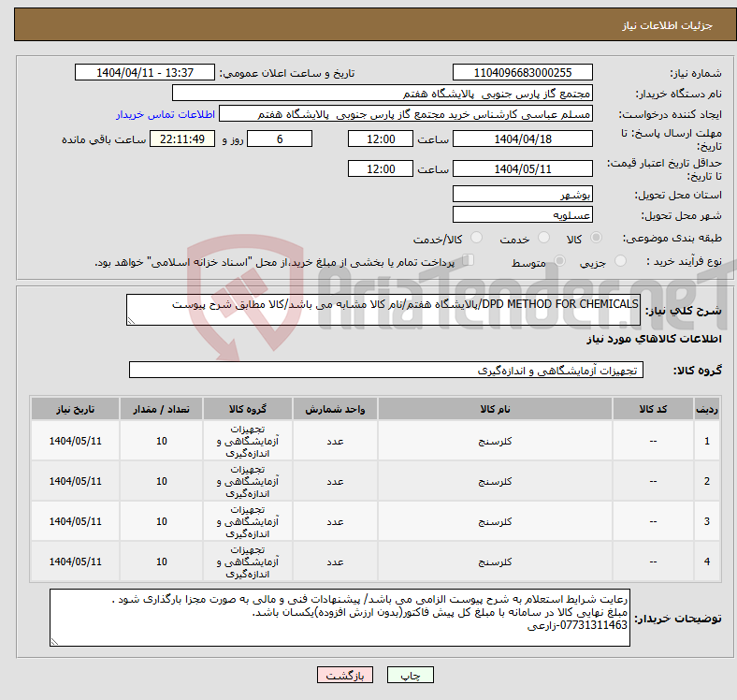Click the request creator name field
Image resolution: width=737 pixels, height=700 pixels.
coord(406,114)
